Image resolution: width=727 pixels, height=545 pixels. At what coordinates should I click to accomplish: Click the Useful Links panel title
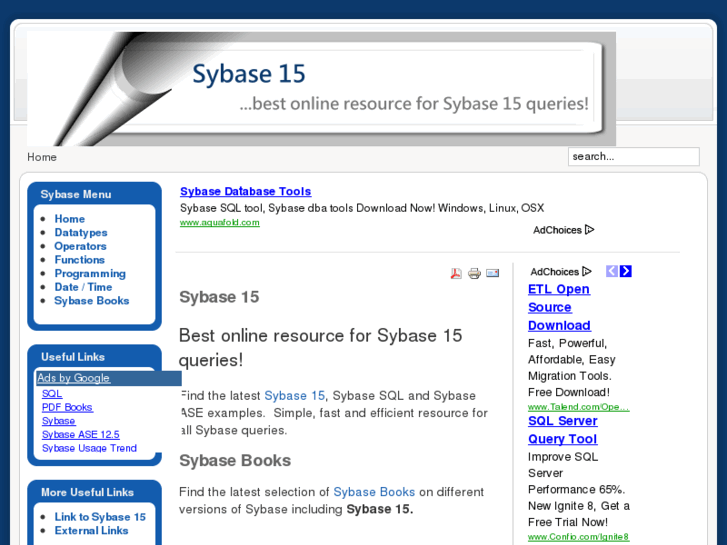pos(73,357)
